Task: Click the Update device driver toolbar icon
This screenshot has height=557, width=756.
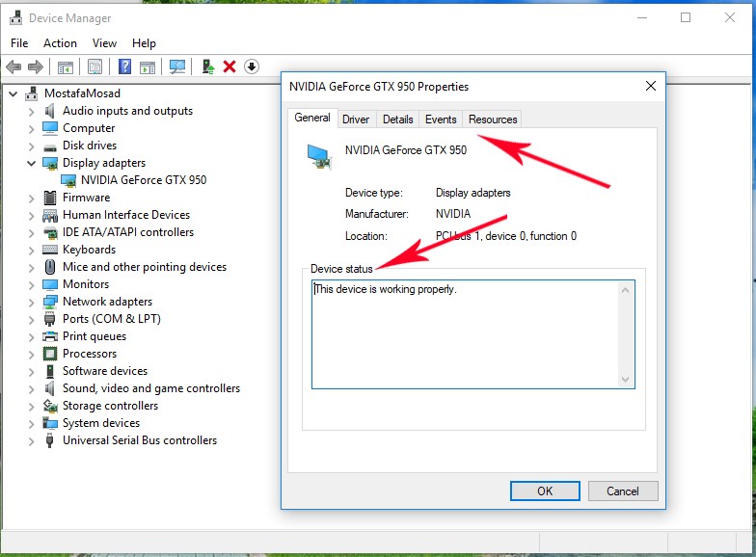Action: pyautogui.click(x=208, y=66)
